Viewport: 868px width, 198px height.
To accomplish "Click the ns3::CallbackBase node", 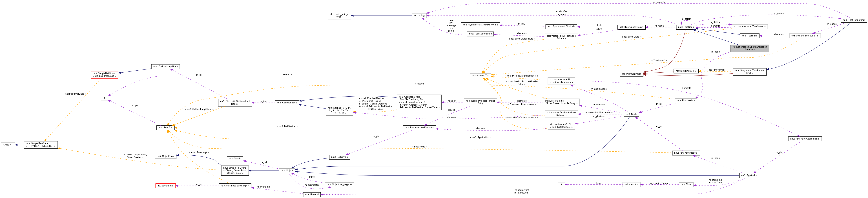I will tap(287, 103).
